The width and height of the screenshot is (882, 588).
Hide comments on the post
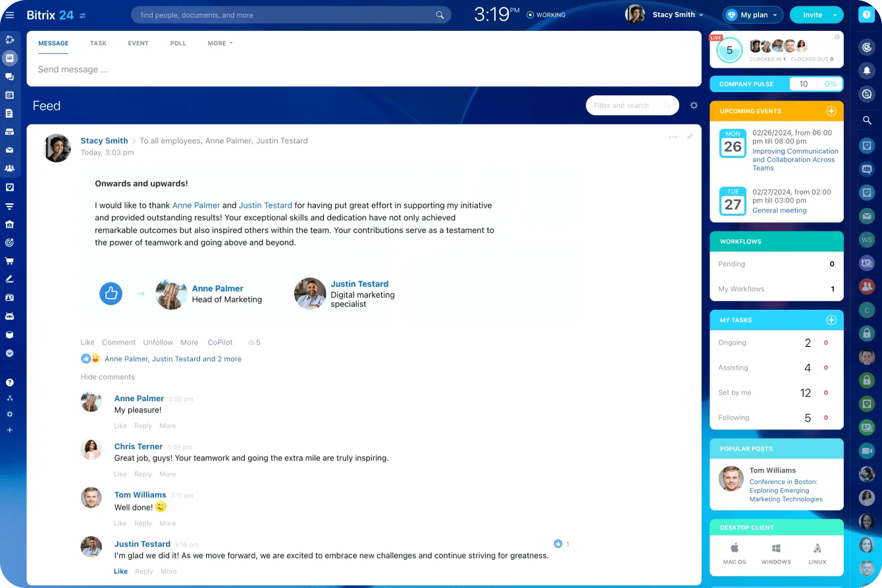click(107, 377)
